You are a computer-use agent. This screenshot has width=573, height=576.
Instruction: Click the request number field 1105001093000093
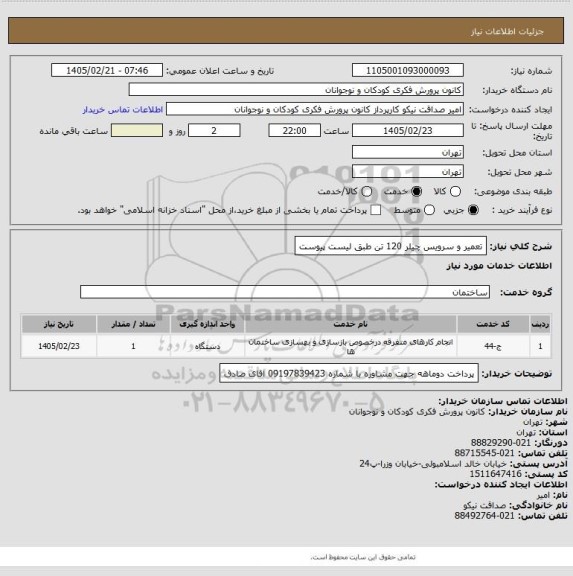[408, 70]
